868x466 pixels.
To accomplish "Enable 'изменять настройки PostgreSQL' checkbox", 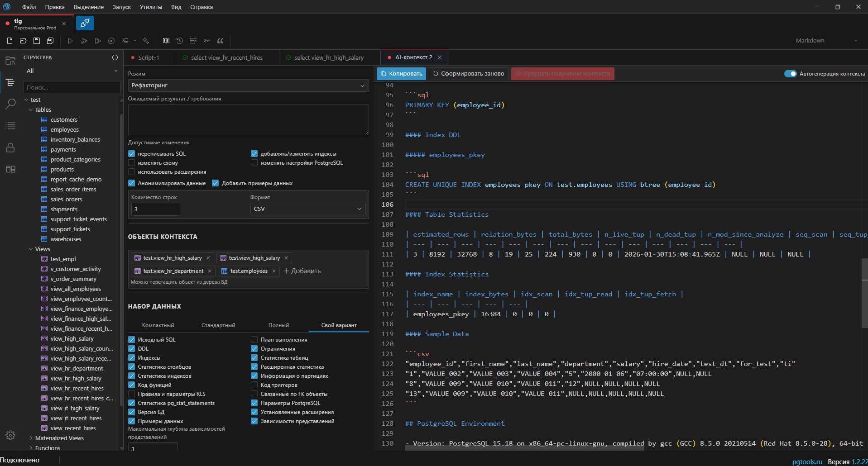I will pyautogui.click(x=254, y=163).
